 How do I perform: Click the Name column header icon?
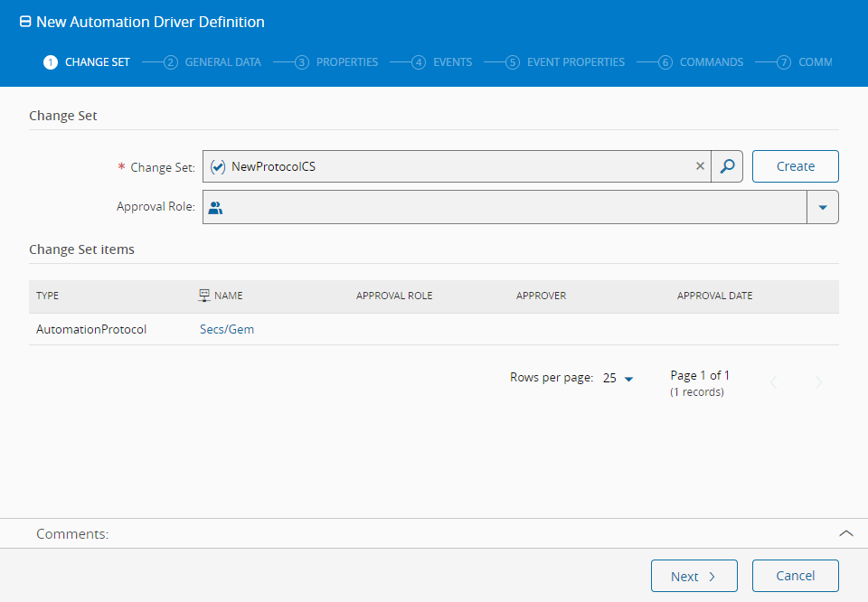tap(204, 296)
